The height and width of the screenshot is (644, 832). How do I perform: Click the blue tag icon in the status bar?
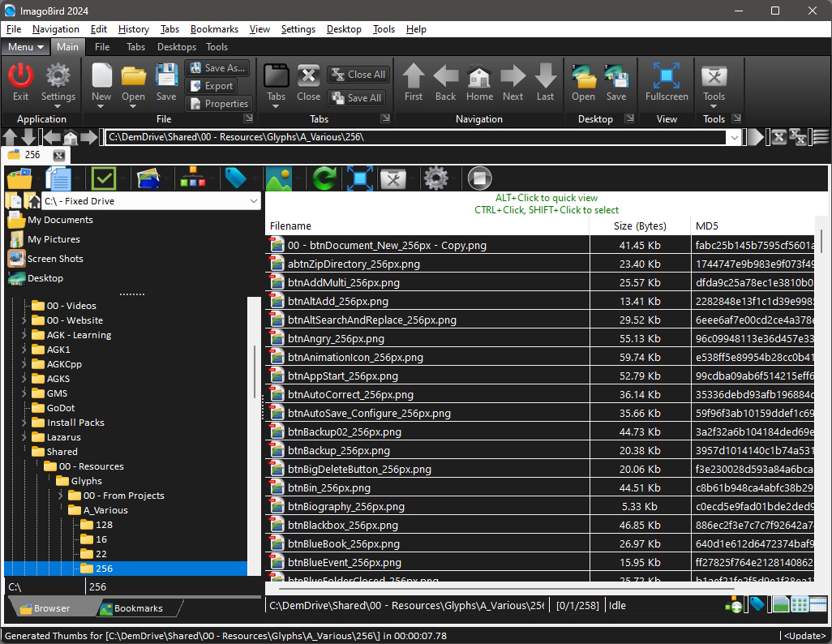[757, 604]
